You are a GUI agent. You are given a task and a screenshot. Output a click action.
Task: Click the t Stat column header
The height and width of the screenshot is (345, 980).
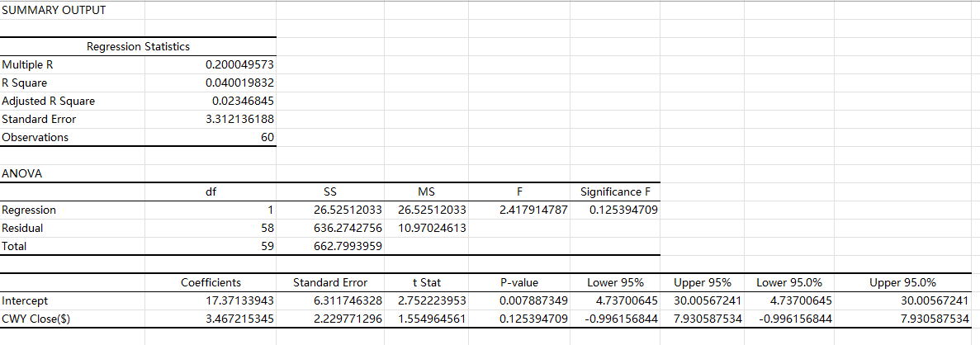[x=426, y=283]
